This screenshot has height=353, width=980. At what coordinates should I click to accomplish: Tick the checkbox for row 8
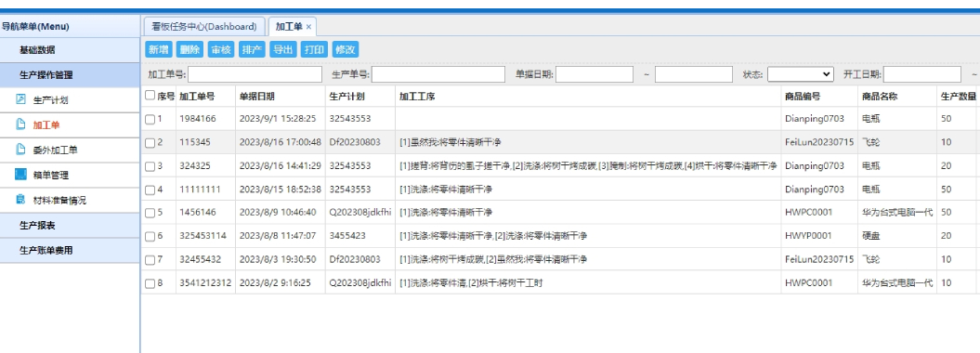(150, 283)
